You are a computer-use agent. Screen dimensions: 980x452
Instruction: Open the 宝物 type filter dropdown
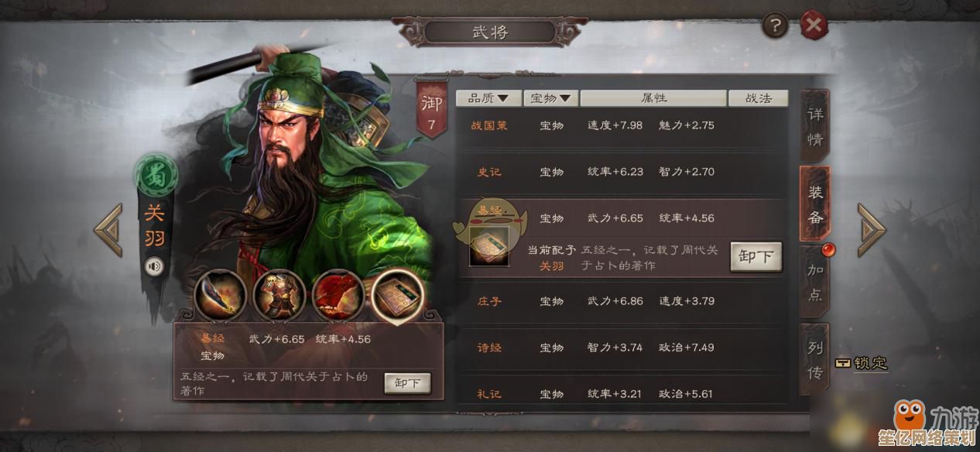551,98
